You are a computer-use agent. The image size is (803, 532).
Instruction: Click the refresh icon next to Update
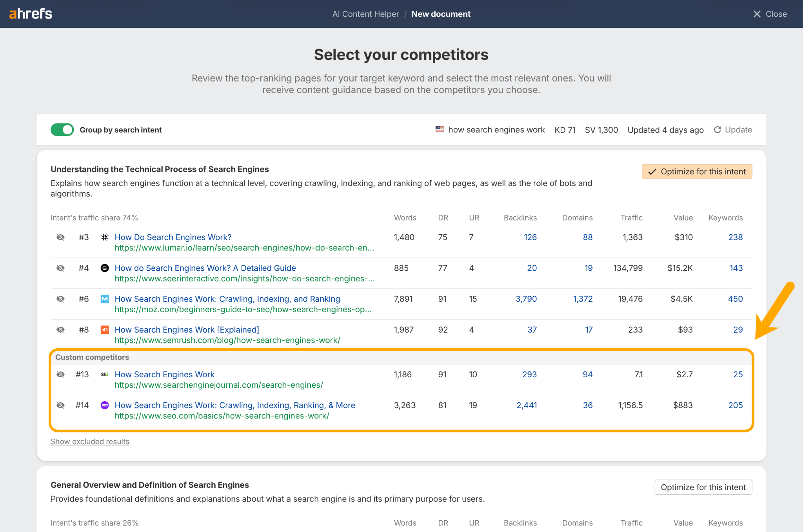click(718, 130)
